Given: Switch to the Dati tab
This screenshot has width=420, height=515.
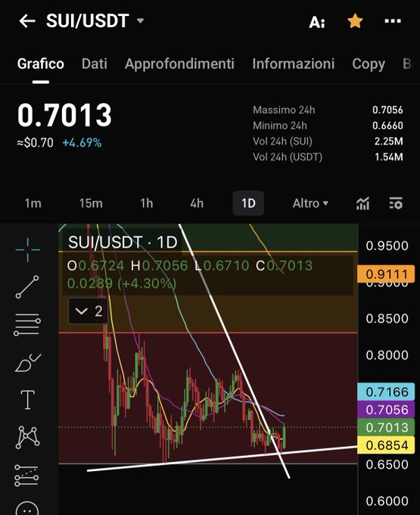Looking at the screenshot, I should pos(95,64).
